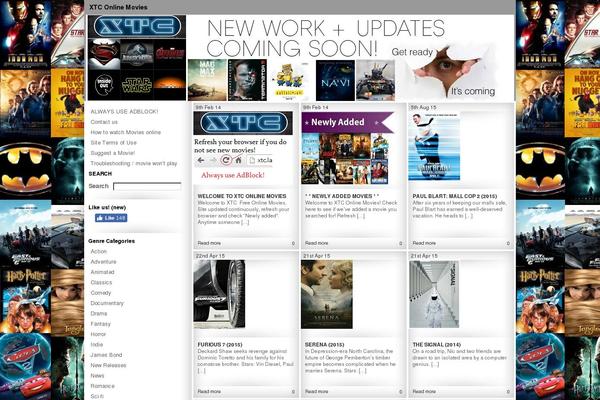Image resolution: width=600 pixels, height=400 pixels.
Task: Click the Facebook Like button
Action: (x=111, y=218)
